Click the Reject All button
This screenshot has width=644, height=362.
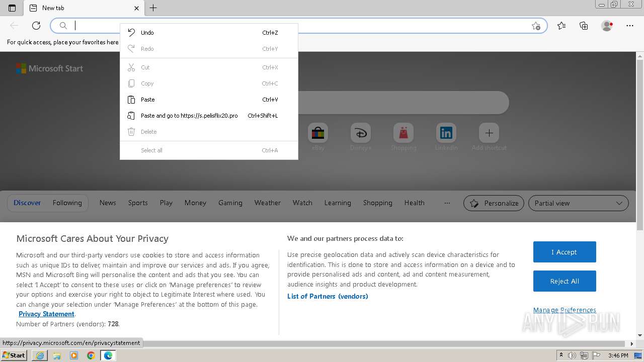[565, 281]
